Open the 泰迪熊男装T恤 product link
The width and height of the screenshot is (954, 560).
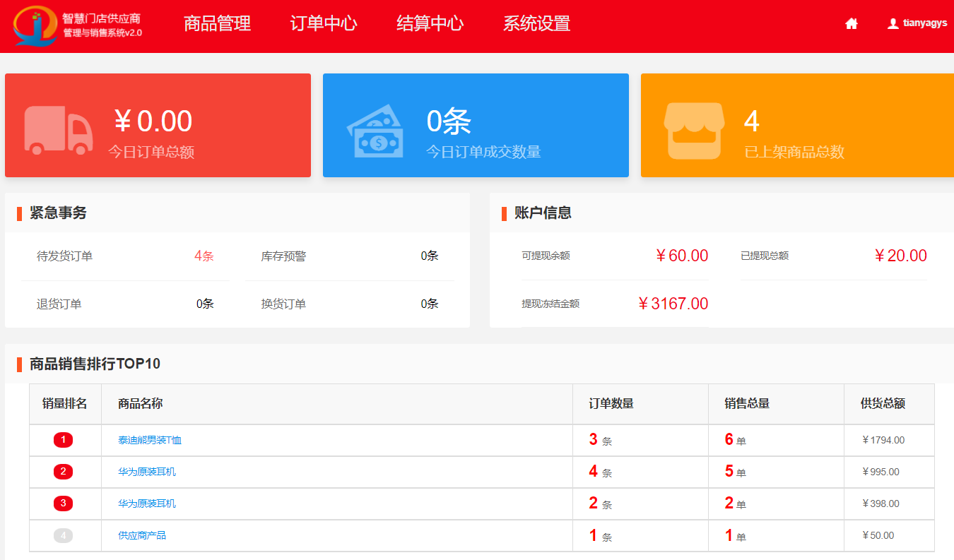pos(150,440)
